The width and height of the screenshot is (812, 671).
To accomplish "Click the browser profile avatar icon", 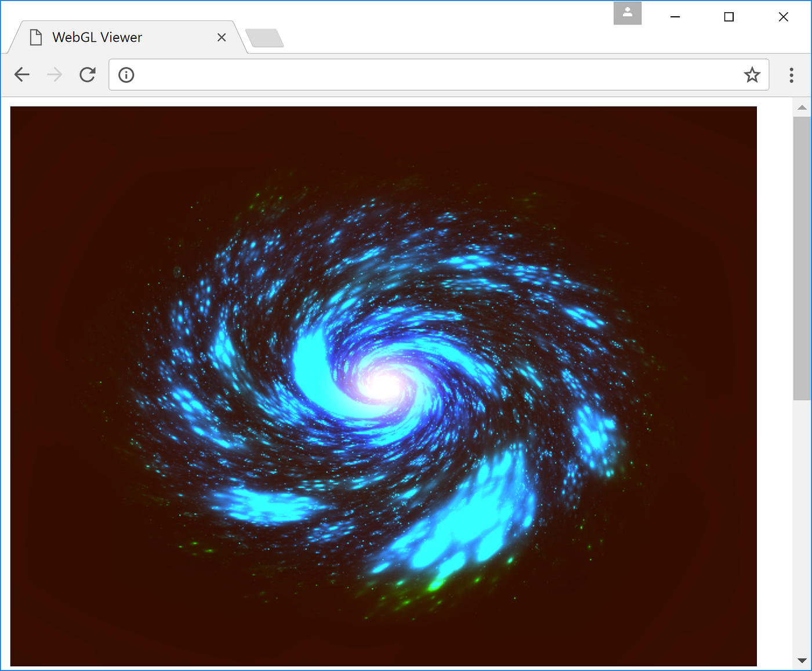I will point(627,13).
